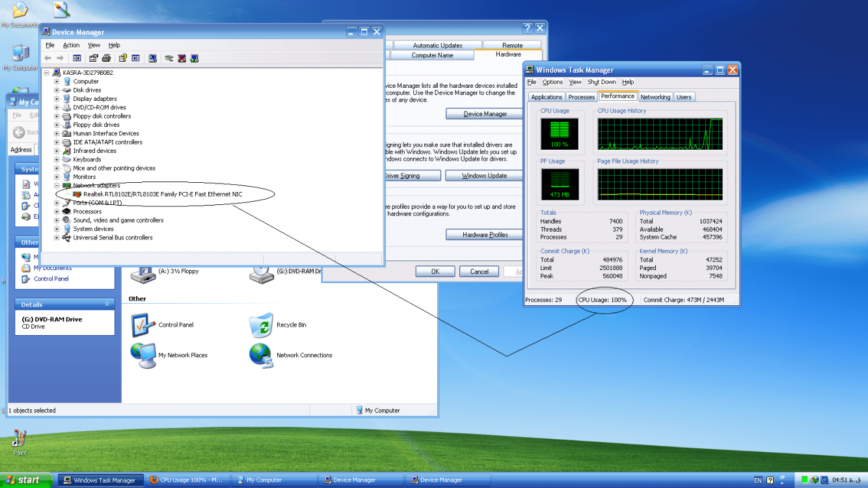Viewport: 868px width, 488px height.
Task: Click the Scan for hardware changes toolbar icon
Action: pos(152,58)
